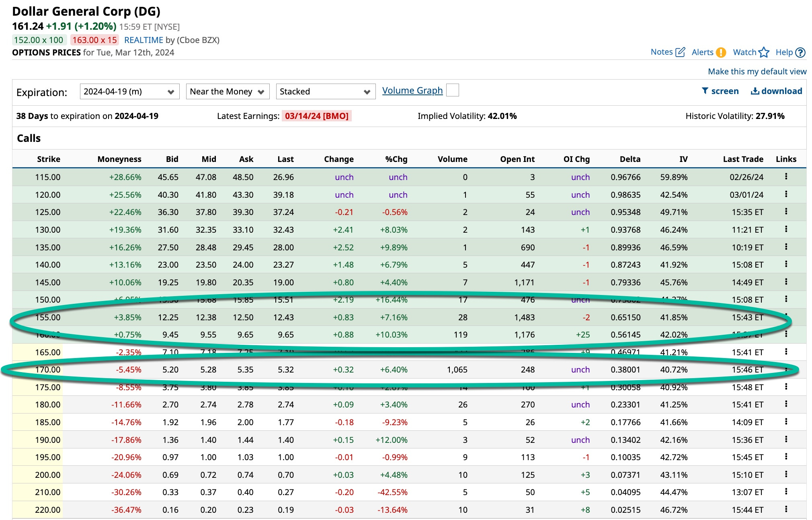Open links menu for 165.00 strike row
Screen dimensions: 812x520
click(x=786, y=352)
